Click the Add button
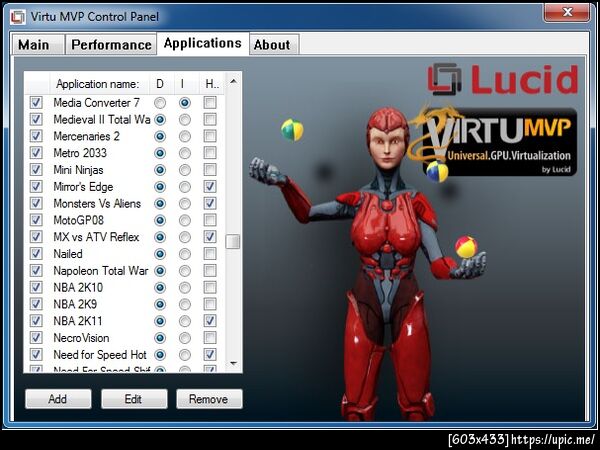The width and height of the screenshot is (600, 450). [58, 399]
